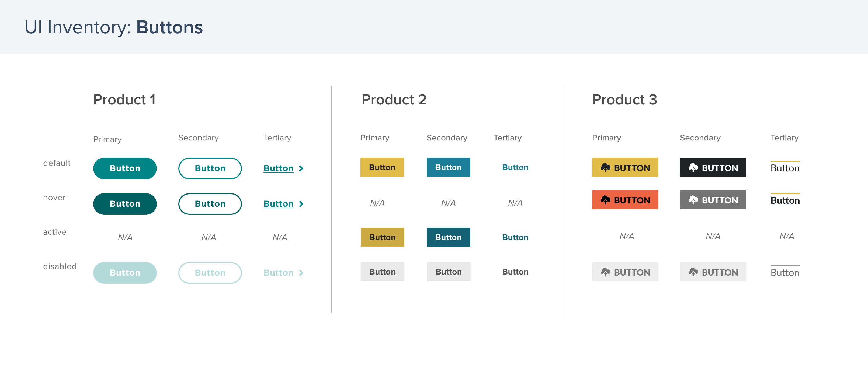Click chevron beside disabled tertiary Button link
The height and width of the screenshot is (366, 868).
(x=301, y=273)
